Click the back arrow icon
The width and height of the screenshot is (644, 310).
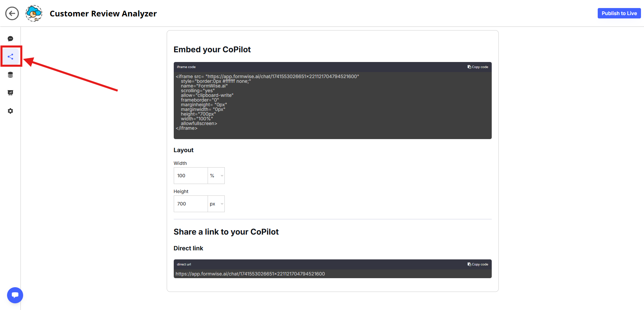12,13
